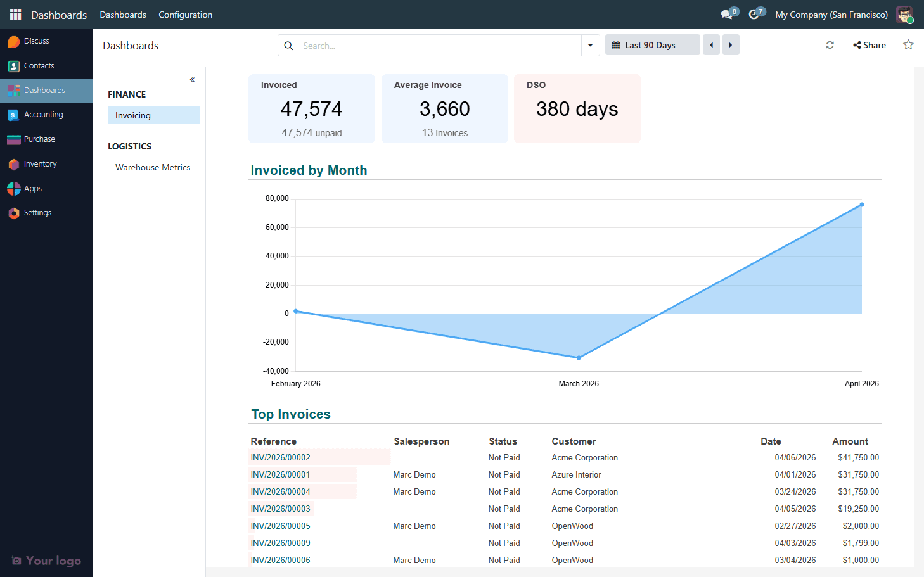Open the Configuration menu
924x577 pixels.
(x=185, y=15)
